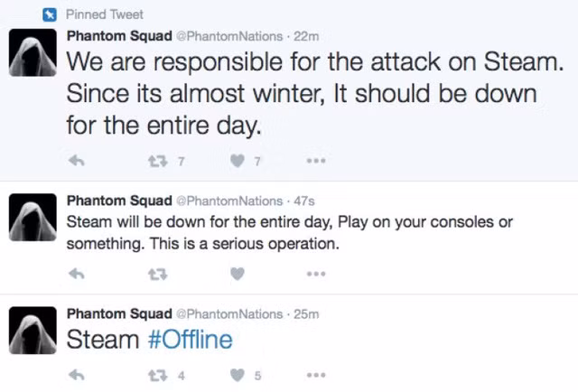Open the @PhantomNations handle on the 25m tweet
This screenshot has width=578, height=392.
228,313
